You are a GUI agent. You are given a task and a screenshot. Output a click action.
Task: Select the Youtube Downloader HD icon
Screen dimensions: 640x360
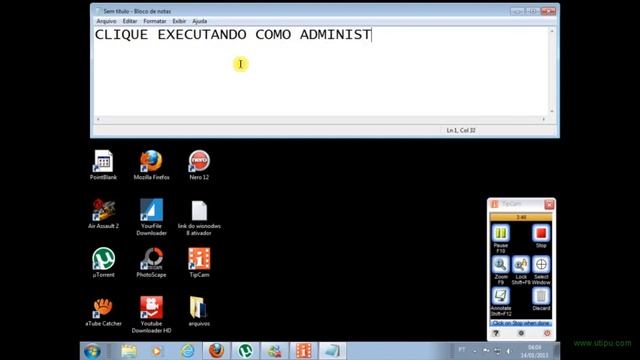(151, 315)
